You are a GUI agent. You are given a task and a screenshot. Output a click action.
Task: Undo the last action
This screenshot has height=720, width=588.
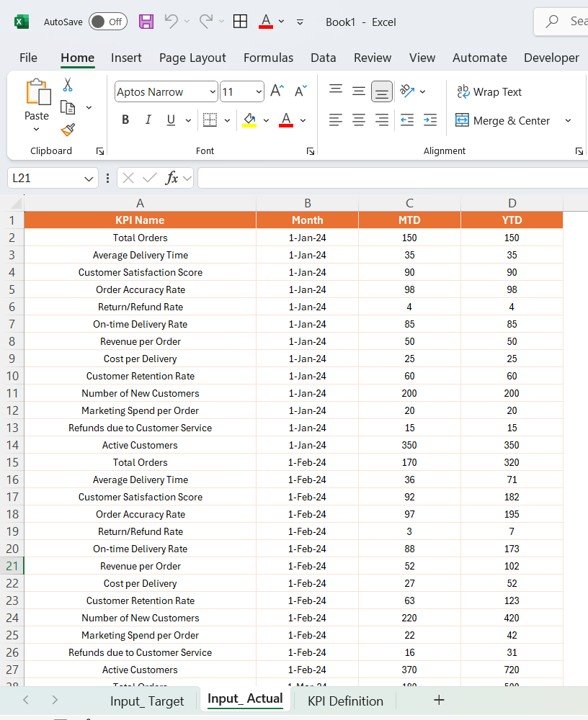click(171, 21)
